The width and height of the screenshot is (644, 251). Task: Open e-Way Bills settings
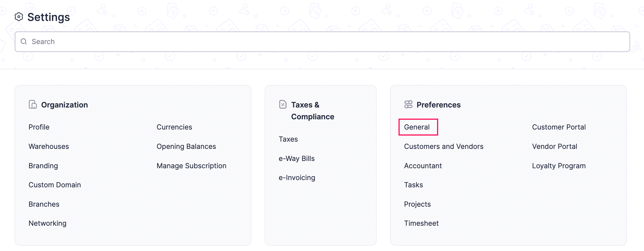point(297,158)
